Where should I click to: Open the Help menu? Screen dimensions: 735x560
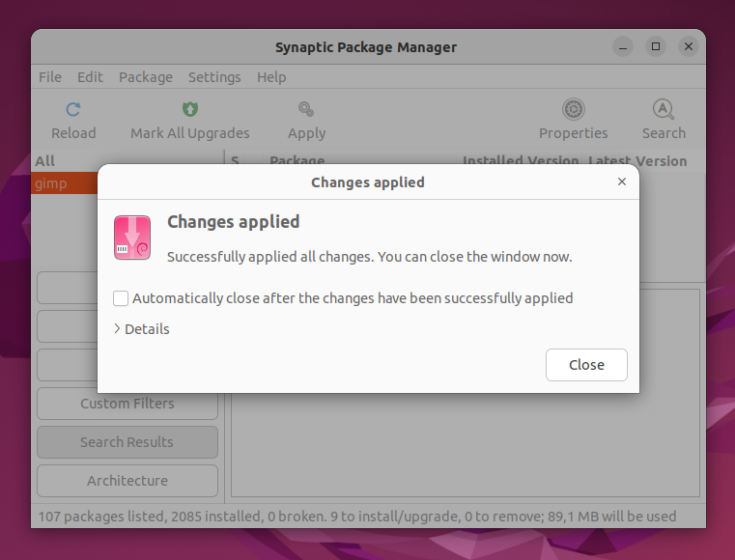point(271,77)
